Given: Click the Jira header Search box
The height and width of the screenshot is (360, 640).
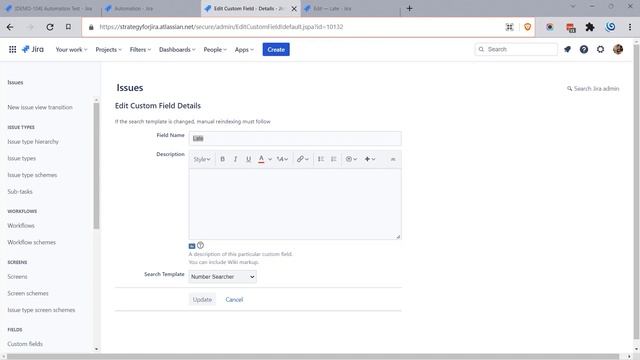Looking at the screenshot, I should 516,49.
